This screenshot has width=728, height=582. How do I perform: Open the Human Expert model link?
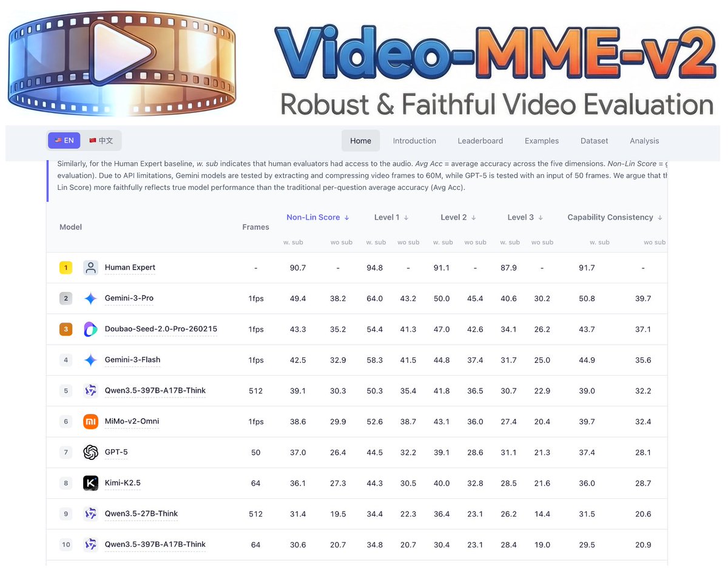coord(130,268)
